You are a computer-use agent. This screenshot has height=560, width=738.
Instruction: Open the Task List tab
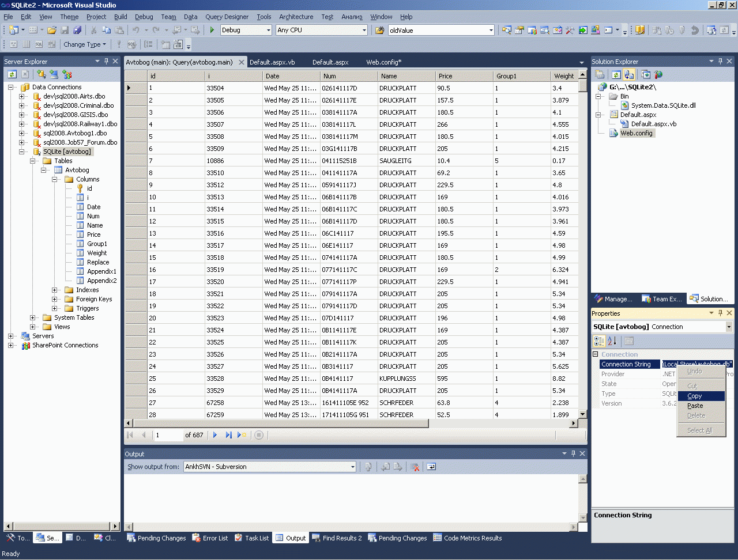(x=252, y=538)
